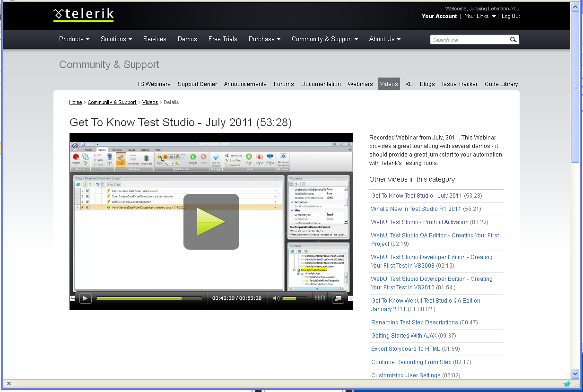
Task: Click the Home breadcrumb link
Action: pos(76,102)
